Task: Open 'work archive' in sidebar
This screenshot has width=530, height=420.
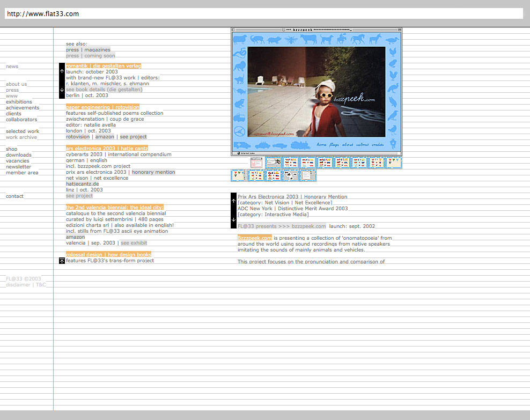Action: [x=21, y=137]
